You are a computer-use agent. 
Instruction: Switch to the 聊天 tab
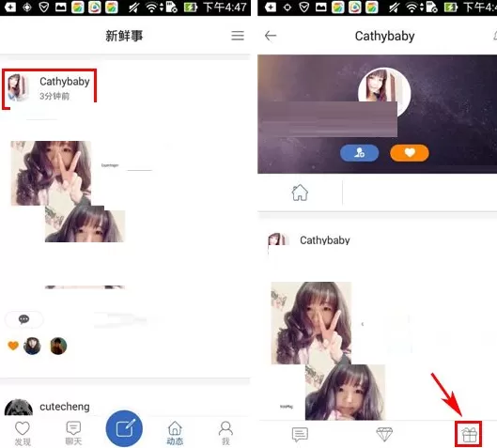point(73,433)
